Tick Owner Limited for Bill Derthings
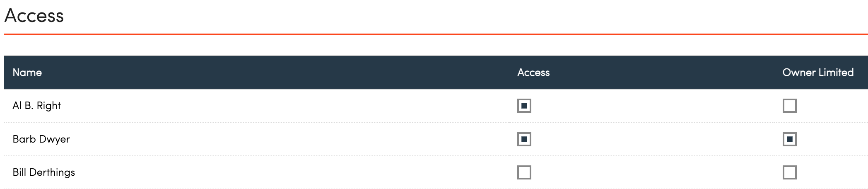 click(789, 172)
